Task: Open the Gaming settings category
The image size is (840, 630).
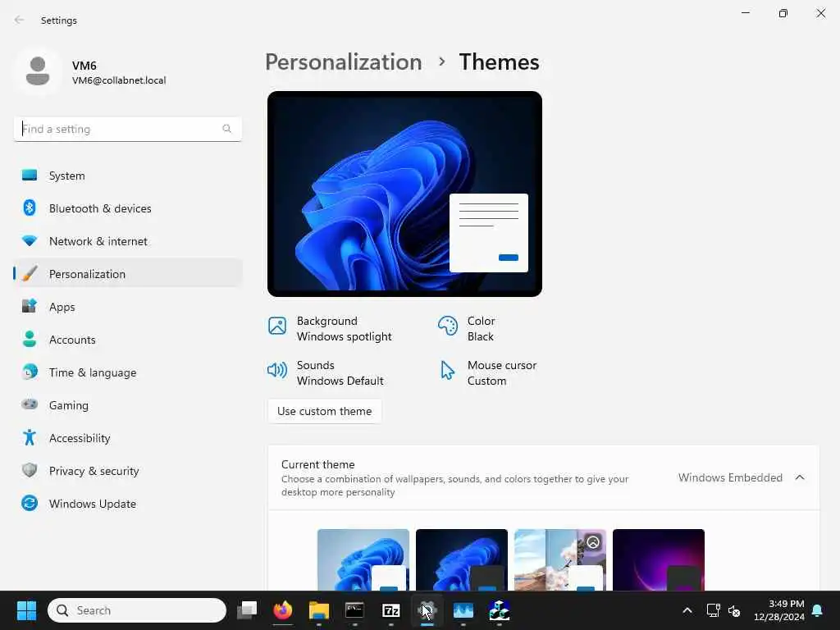Action: [x=127, y=405]
